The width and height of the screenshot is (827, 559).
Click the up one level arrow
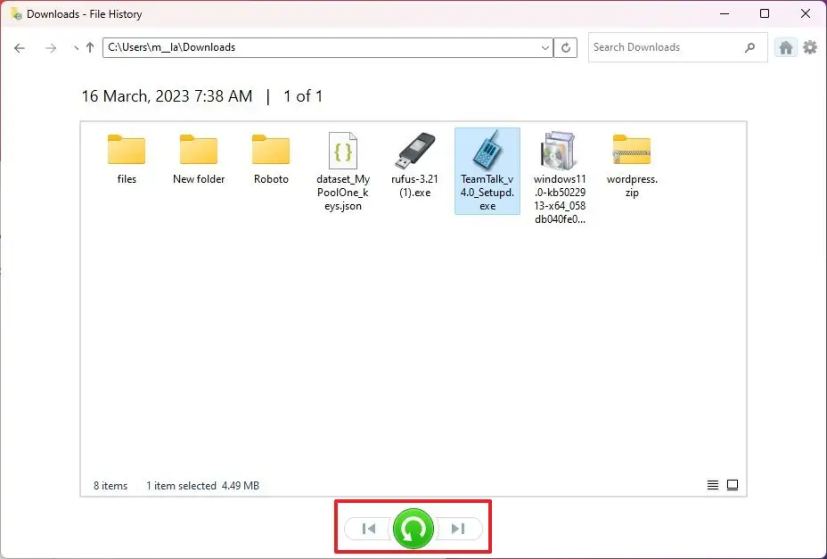[90, 47]
